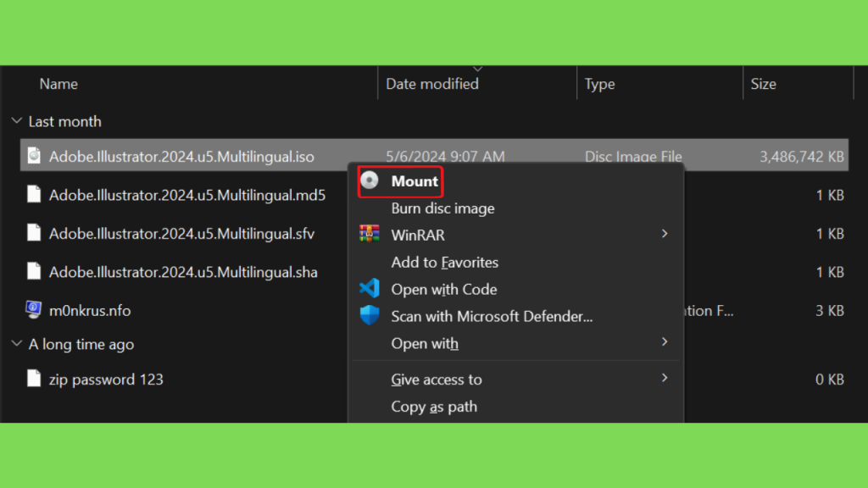The image size is (868, 488).
Task: Click the Microsoft Defender shield icon
Action: pyautogui.click(x=370, y=315)
